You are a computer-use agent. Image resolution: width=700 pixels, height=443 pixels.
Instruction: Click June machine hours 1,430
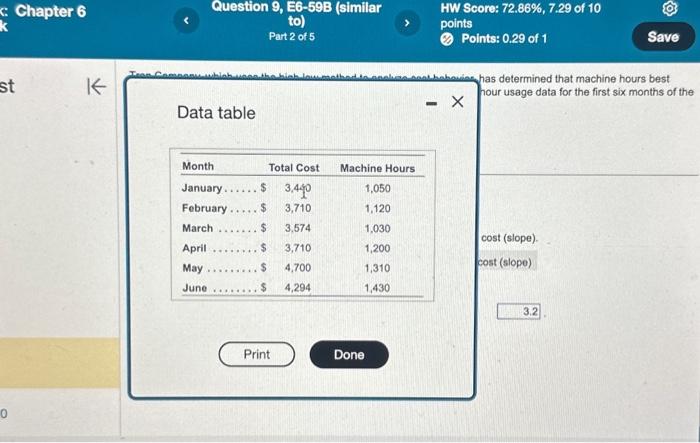[x=378, y=288]
